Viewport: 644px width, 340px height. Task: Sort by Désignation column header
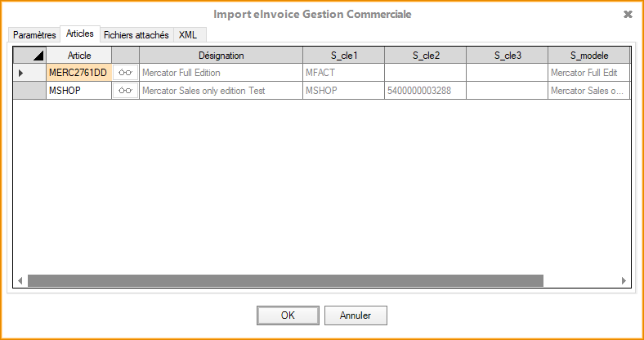pos(221,56)
